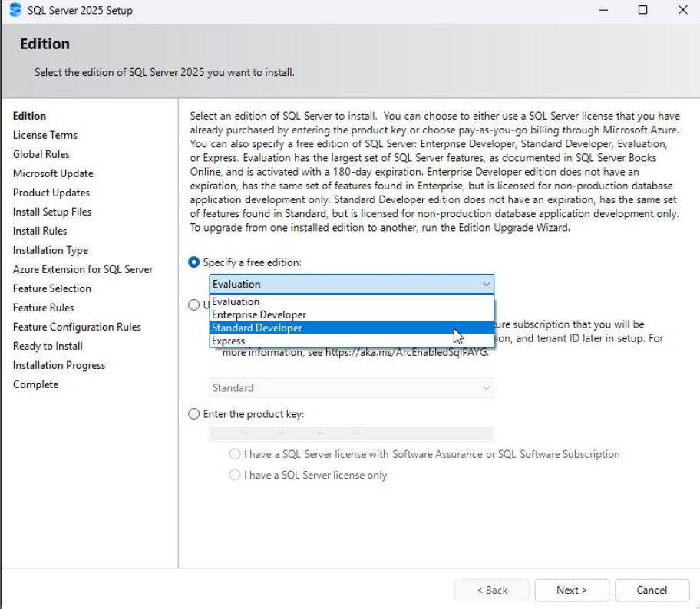Close the SQL Server 2025 Setup window
Screen dimensions: 700x609
coord(682,10)
